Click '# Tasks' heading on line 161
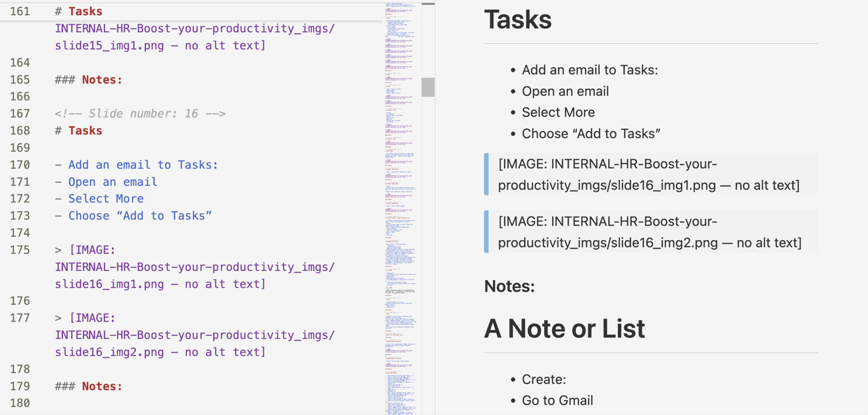868x415 pixels. 78,11
